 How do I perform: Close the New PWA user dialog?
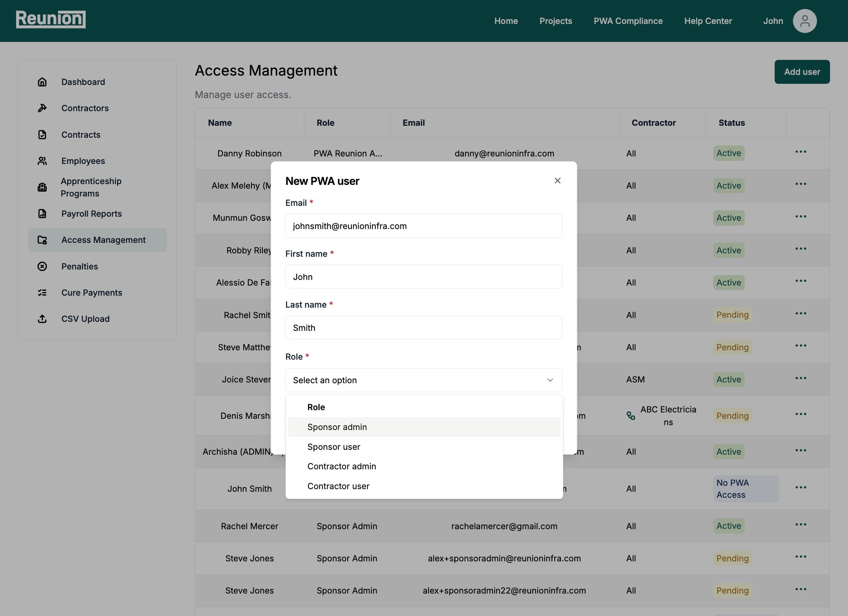(558, 181)
